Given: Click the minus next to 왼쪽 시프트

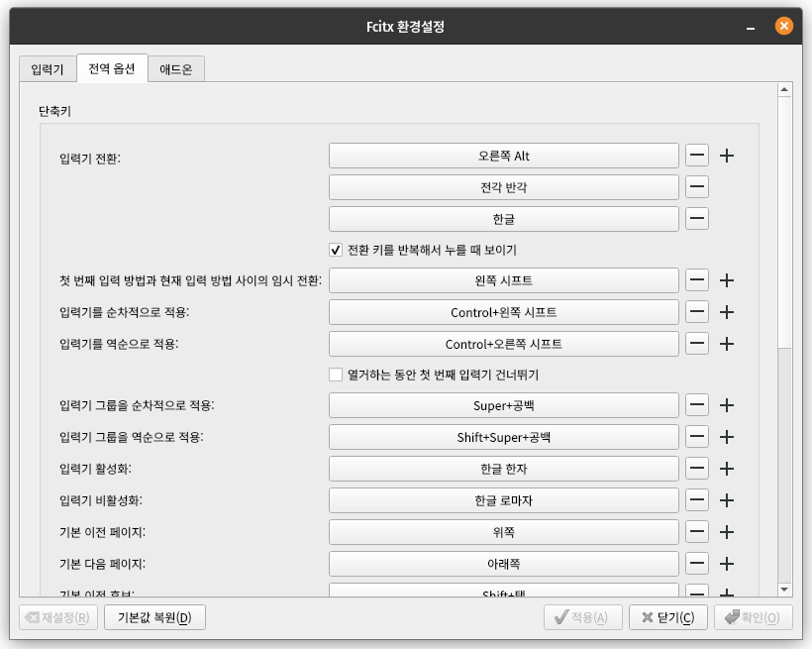Looking at the screenshot, I should click(x=696, y=280).
